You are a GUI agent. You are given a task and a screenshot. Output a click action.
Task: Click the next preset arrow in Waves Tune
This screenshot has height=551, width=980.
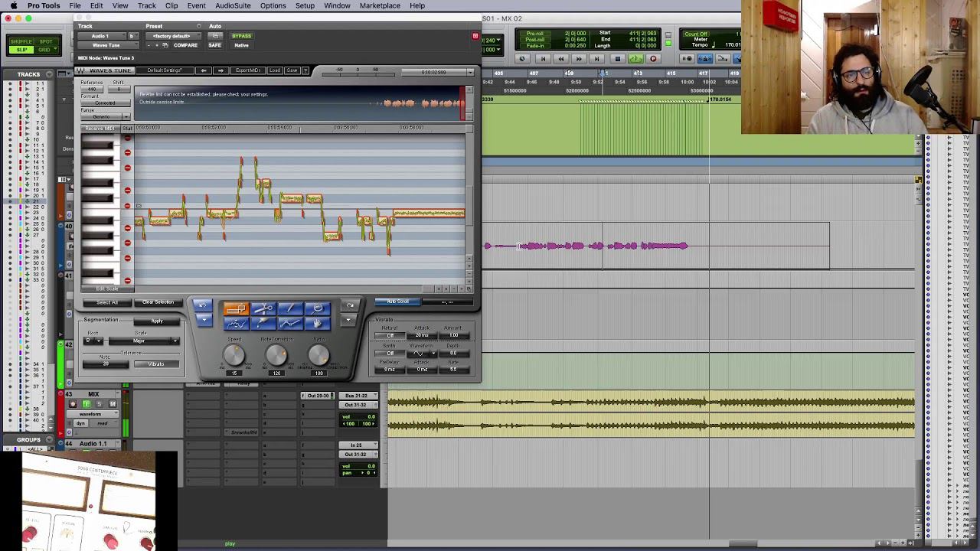pyautogui.click(x=220, y=70)
